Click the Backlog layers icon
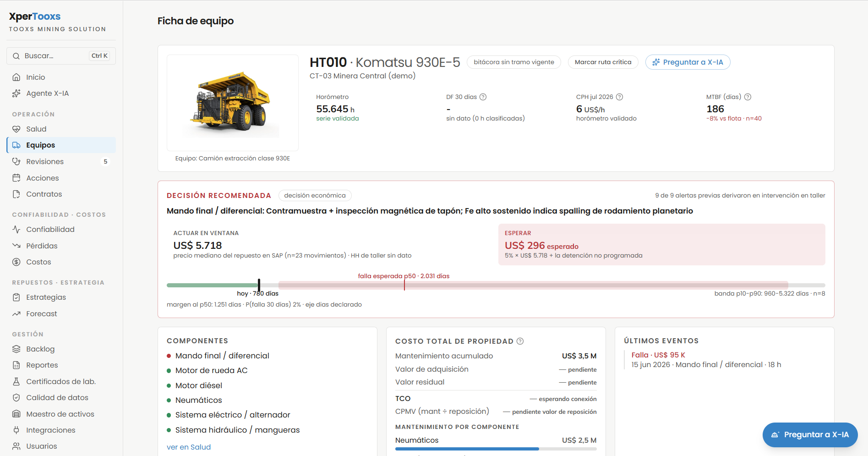The width and height of the screenshot is (868, 456). coord(16,349)
